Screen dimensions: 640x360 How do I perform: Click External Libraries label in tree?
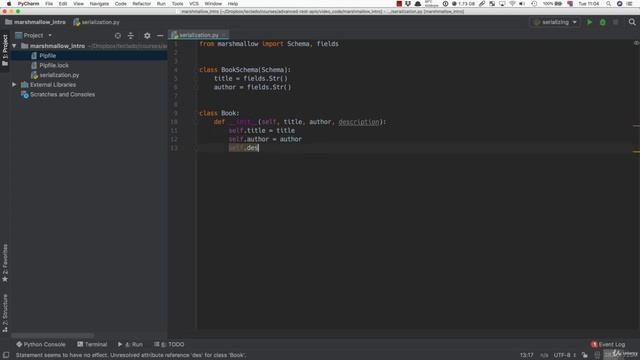(53, 84)
